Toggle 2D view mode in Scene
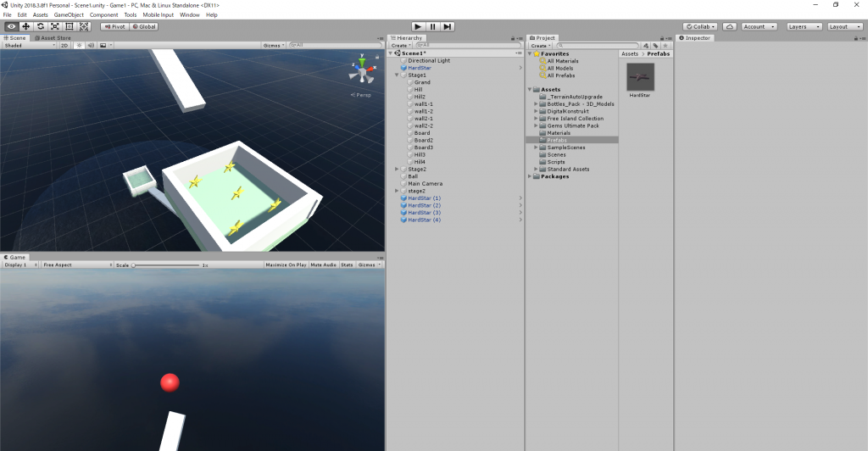This screenshot has width=868, height=451. coord(64,46)
